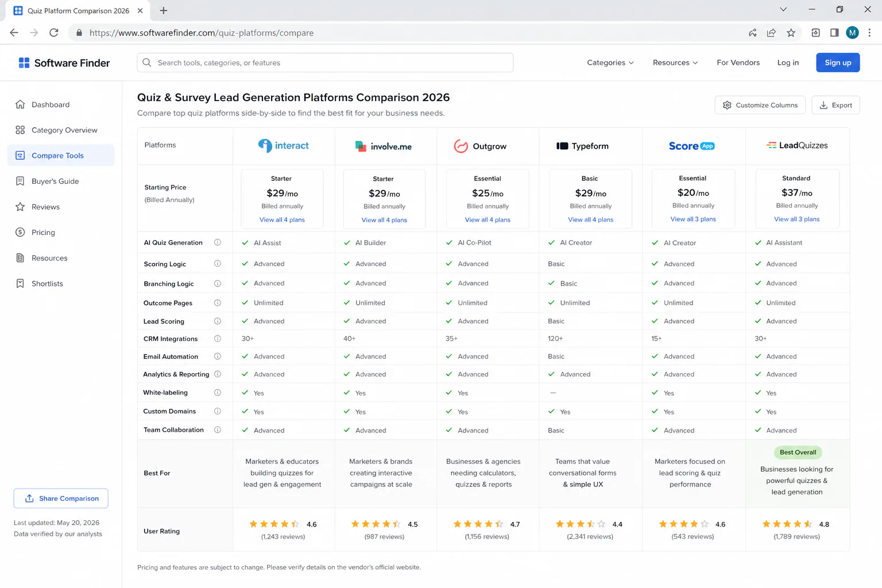Viewport: 882px width, 588px height.
Task: View all 4 plans for involve.me
Action: (384, 220)
